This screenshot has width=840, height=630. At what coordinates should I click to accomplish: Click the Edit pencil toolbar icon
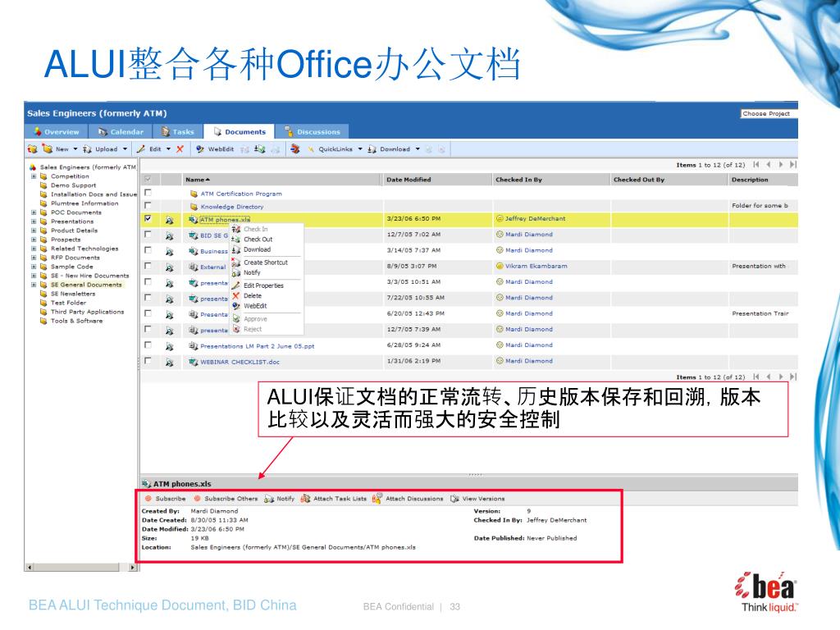click(x=141, y=149)
